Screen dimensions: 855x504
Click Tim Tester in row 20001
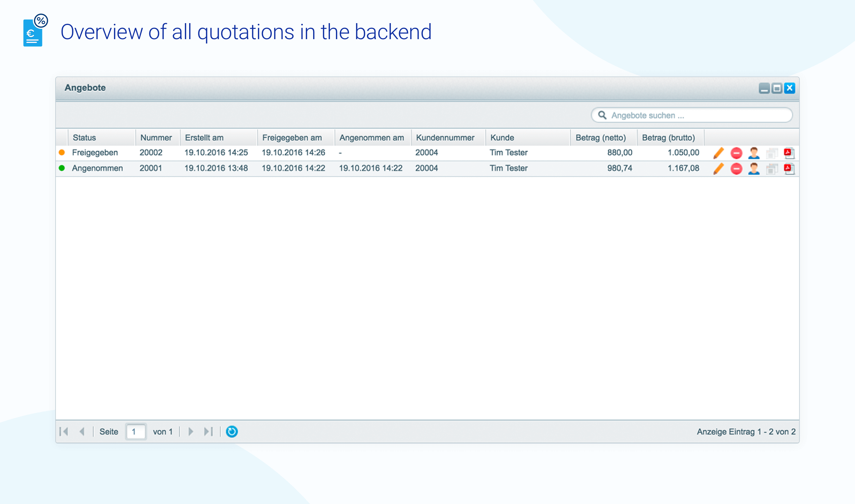coord(508,168)
